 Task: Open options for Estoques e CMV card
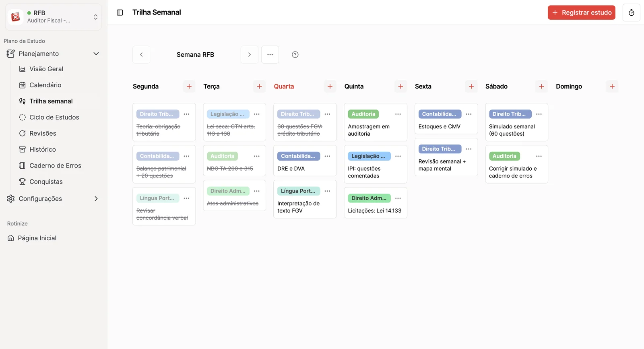[469, 114]
